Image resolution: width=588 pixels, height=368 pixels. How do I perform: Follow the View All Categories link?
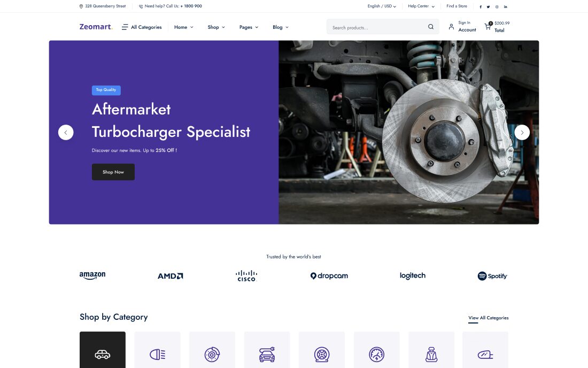coord(488,318)
